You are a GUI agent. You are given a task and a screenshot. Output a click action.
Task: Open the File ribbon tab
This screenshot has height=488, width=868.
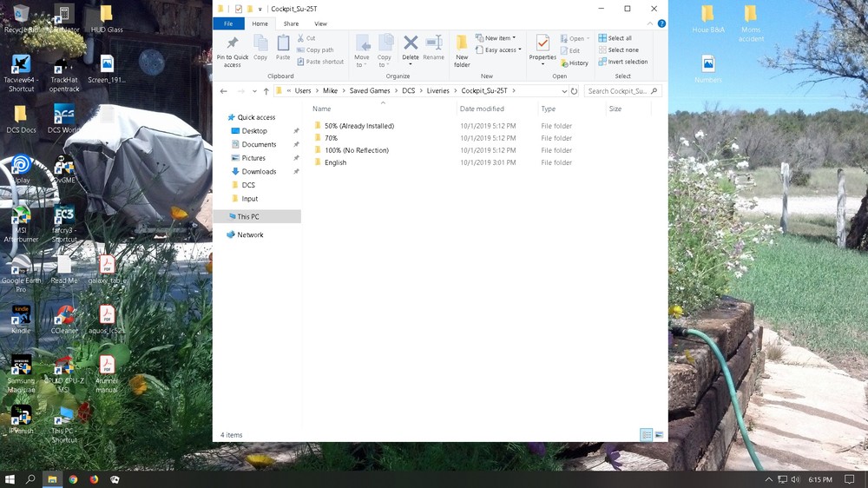(228, 23)
